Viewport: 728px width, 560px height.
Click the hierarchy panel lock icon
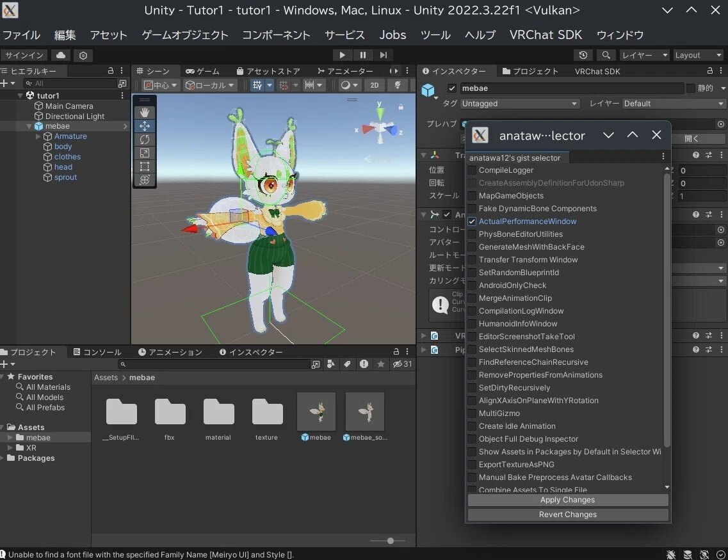(111, 70)
